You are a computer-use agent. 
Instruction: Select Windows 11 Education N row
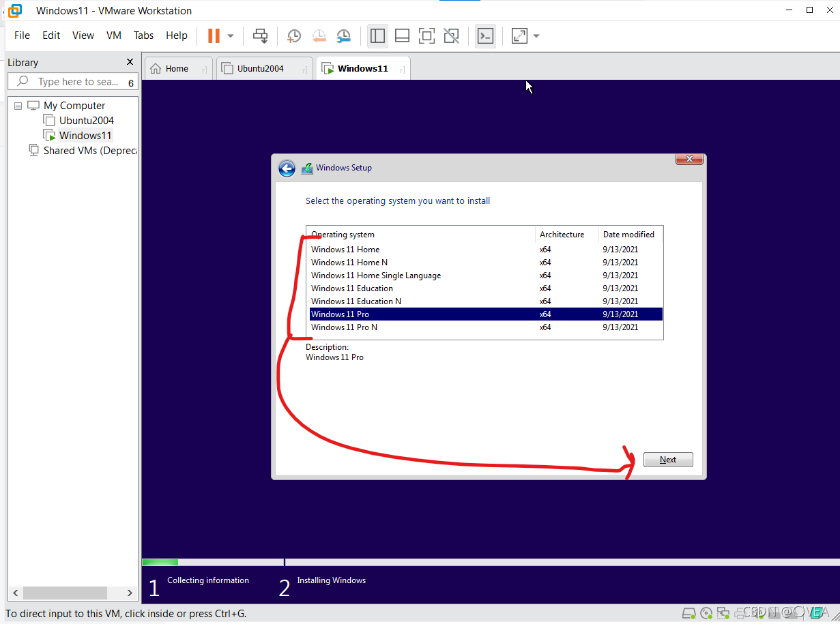[x=486, y=301]
